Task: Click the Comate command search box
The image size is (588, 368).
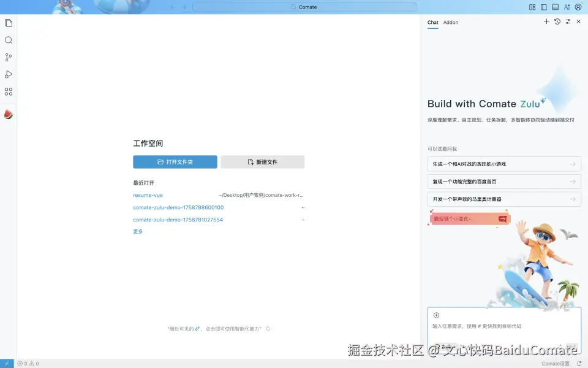Action: [x=304, y=7]
